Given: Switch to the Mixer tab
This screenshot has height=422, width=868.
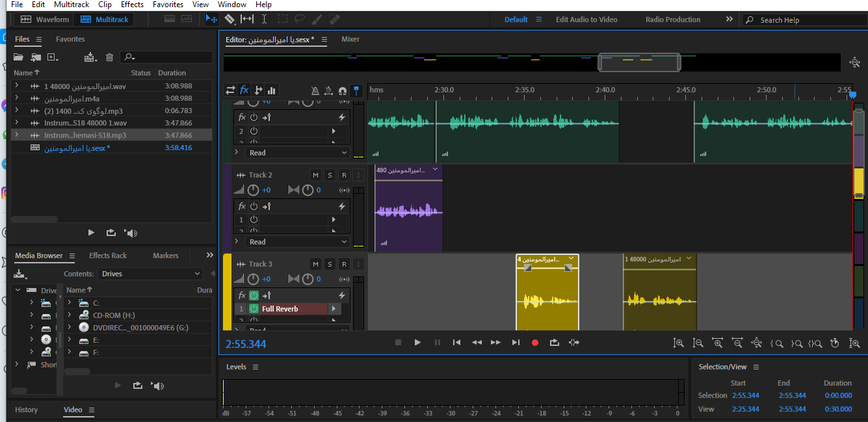Looking at the screenshot, I should tap(350, 40).
